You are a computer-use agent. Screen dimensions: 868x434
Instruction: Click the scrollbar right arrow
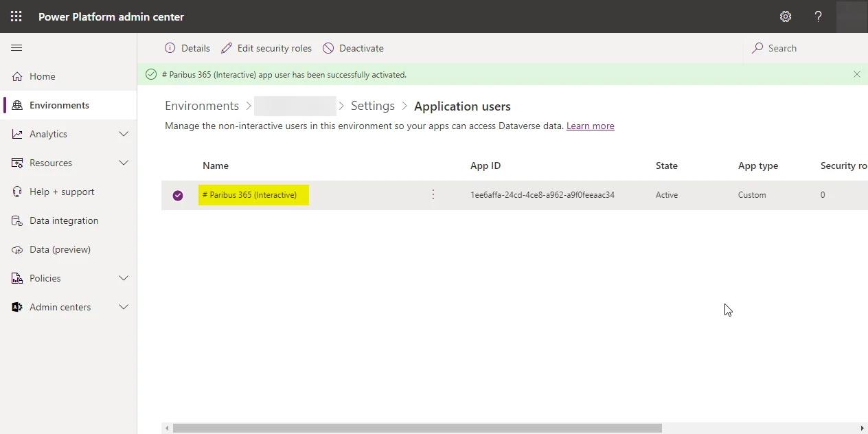click(863, 428)
